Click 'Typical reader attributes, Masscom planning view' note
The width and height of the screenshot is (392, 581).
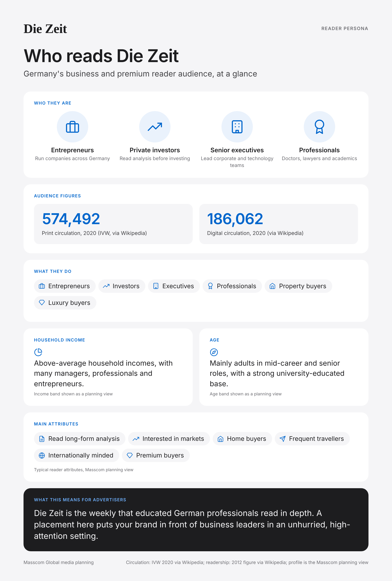tap(84, 470)
